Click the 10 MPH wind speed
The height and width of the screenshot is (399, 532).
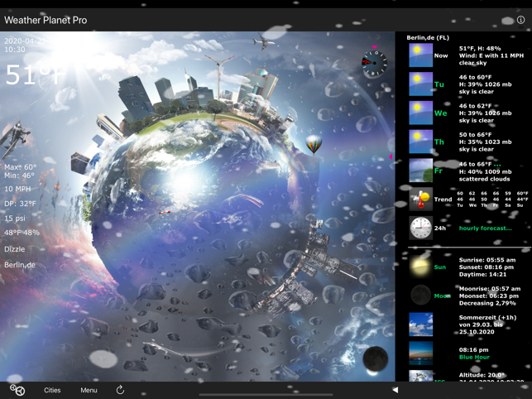tap(17, 189)
